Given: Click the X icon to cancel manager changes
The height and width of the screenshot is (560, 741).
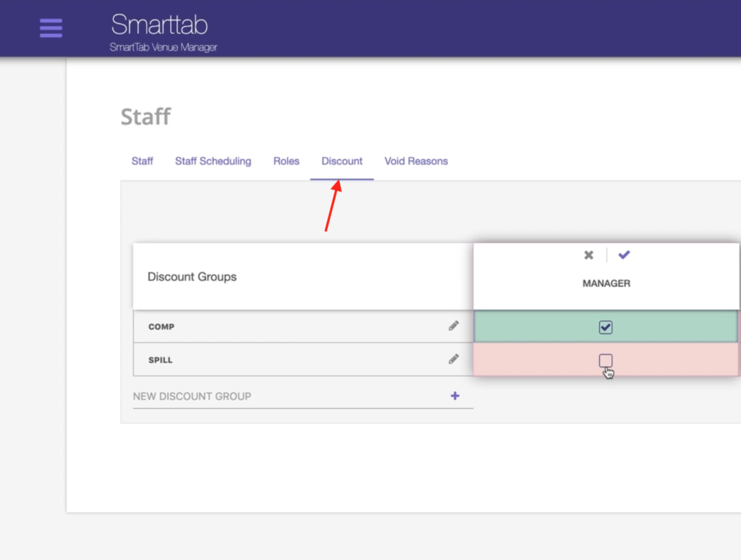Looking at the screenshot, I should click(x=588, y=255).
